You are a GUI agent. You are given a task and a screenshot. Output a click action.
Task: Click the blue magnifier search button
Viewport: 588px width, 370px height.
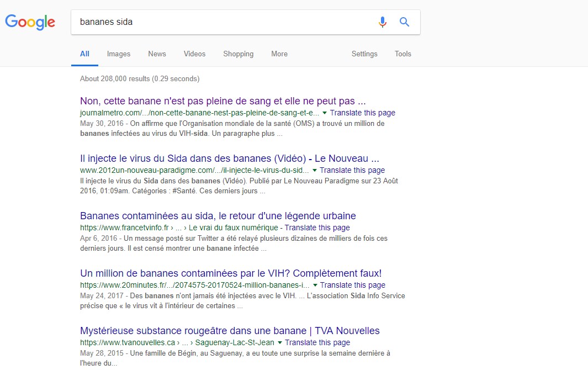[404, 22]
